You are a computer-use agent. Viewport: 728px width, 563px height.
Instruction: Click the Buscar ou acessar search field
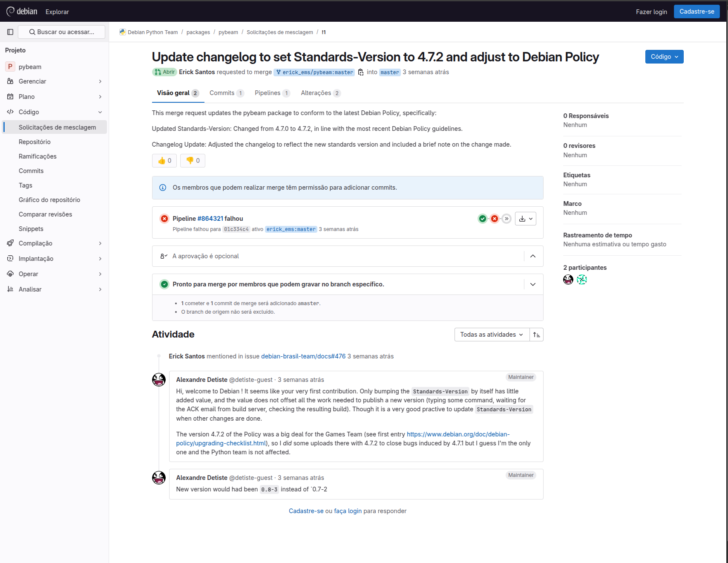tap(61, 32)
